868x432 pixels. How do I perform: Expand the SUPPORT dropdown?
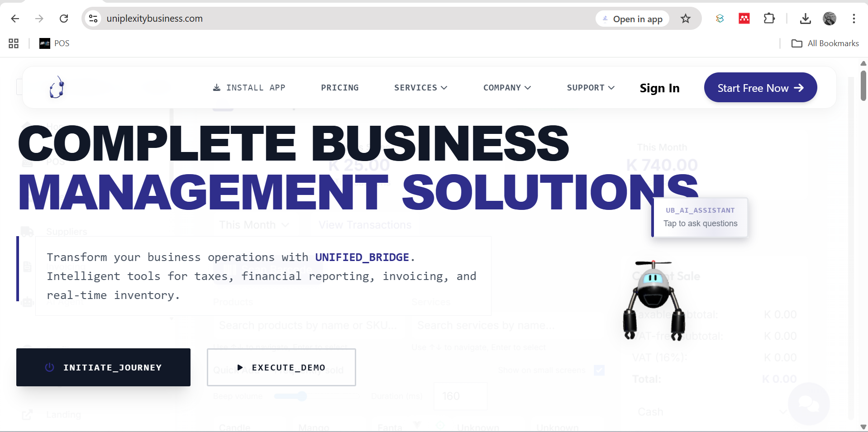click(x=591, y=88)
